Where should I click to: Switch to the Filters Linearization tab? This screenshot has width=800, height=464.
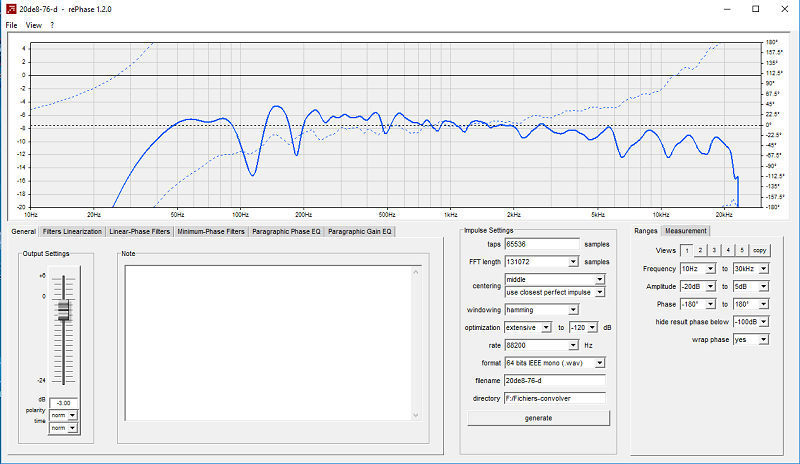[x=72, y=232]
